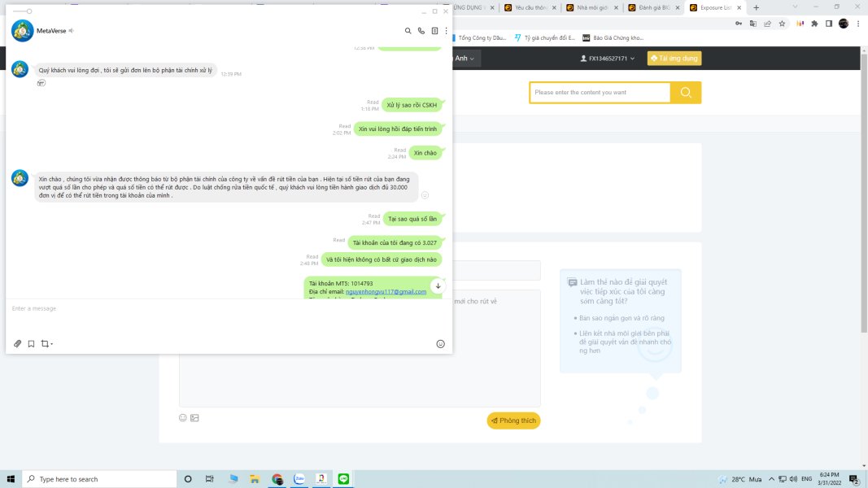Switch to the Nhà môi giới tab
The width and height of the screenshot is (868, 488).
[x=591, y=8]
